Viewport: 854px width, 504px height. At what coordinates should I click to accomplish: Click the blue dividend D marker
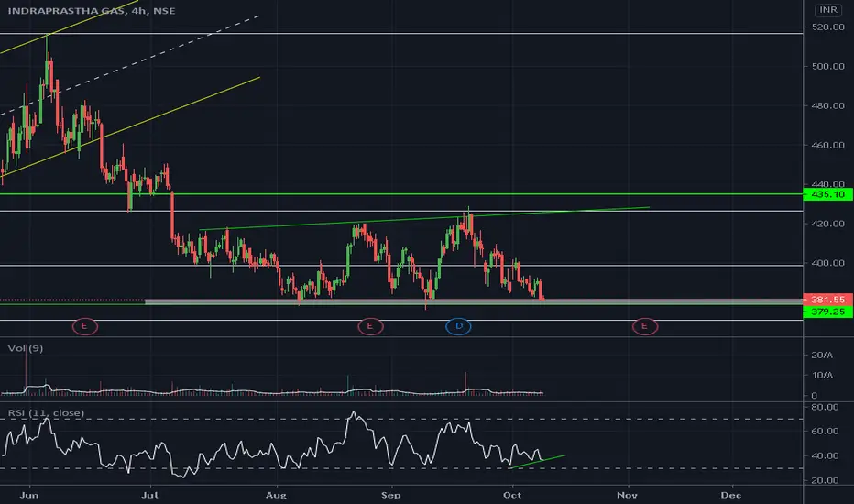pyautogui.click(x=458, y=326)
